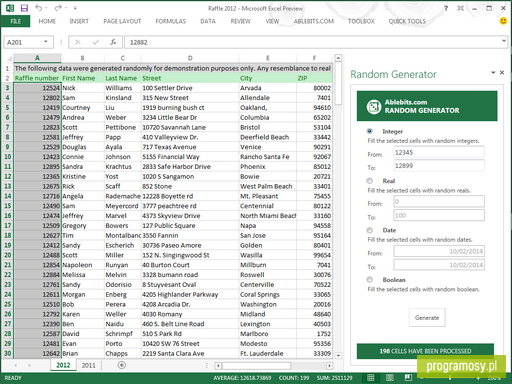
Task: Click Integer From field with 12345
Action: point(439,152)
